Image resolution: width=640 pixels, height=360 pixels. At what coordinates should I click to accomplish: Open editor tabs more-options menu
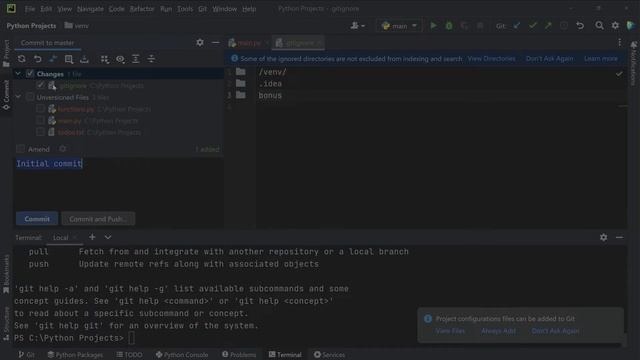620,42
